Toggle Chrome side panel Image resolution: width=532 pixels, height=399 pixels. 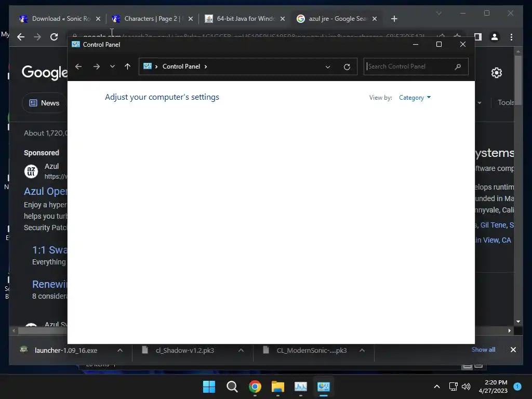point(478,37)
